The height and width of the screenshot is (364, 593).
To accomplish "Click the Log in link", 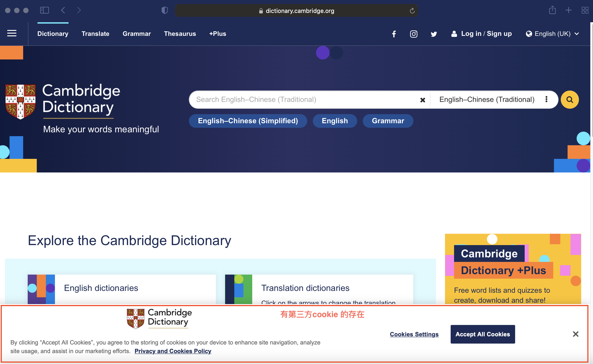I will coord(471,34).
